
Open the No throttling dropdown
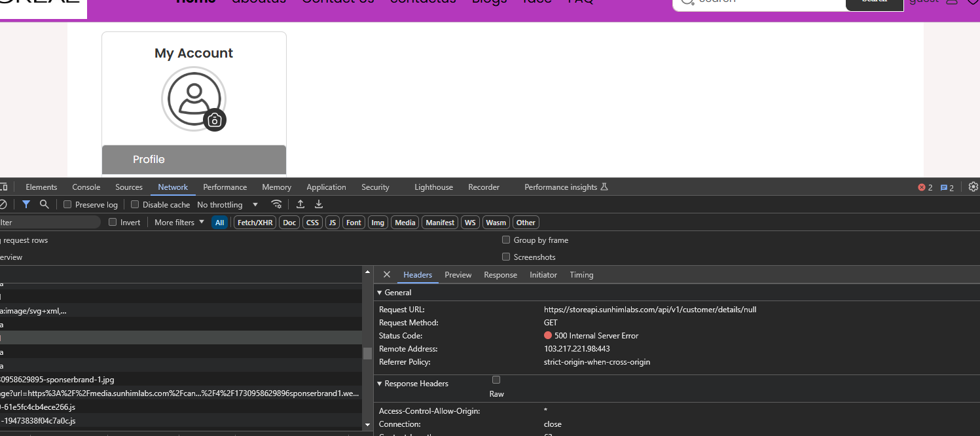[227, 204]
